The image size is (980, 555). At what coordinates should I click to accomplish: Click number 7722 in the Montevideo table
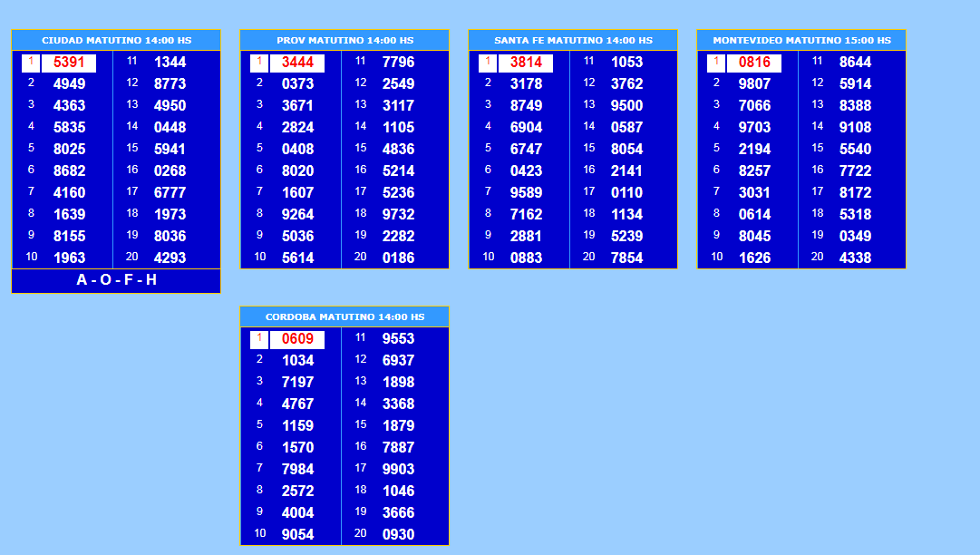tap(855, 170)
